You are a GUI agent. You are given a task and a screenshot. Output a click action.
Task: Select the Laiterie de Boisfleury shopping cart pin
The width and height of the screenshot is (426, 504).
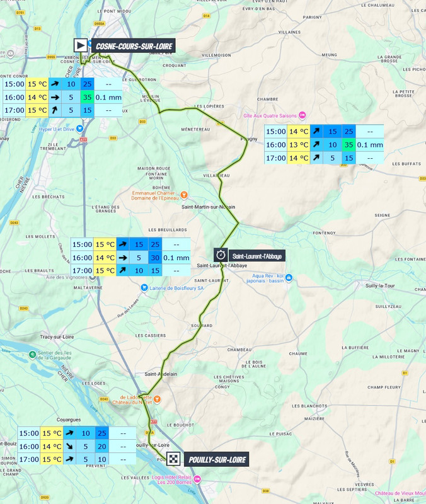coord(144,288)
